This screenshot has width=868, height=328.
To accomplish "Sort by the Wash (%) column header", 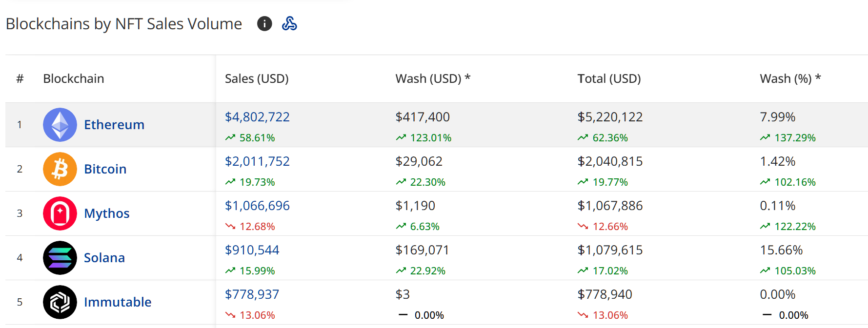I will coord(790,78).
